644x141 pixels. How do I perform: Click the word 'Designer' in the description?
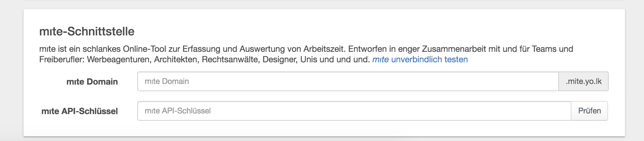(x=280, y=59)
